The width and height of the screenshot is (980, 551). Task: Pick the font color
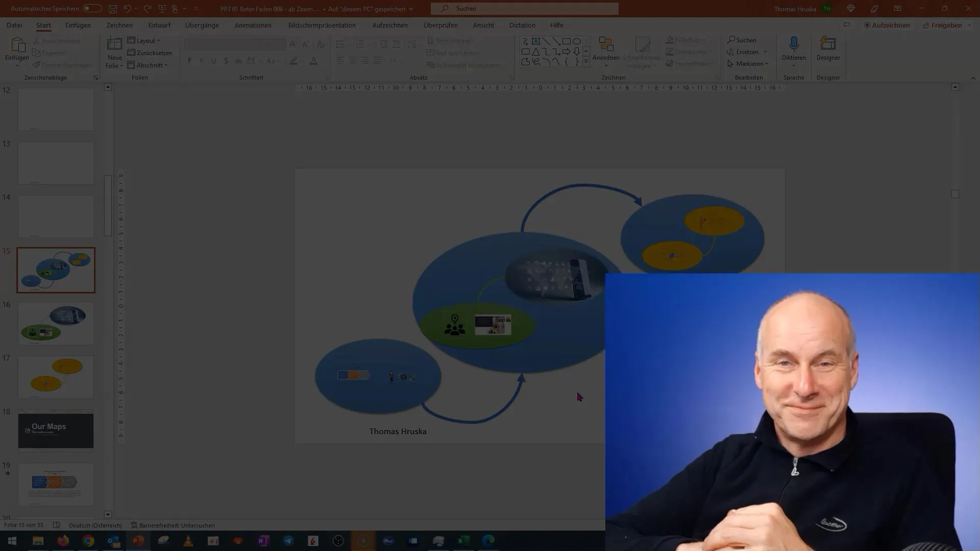(313, 61)
